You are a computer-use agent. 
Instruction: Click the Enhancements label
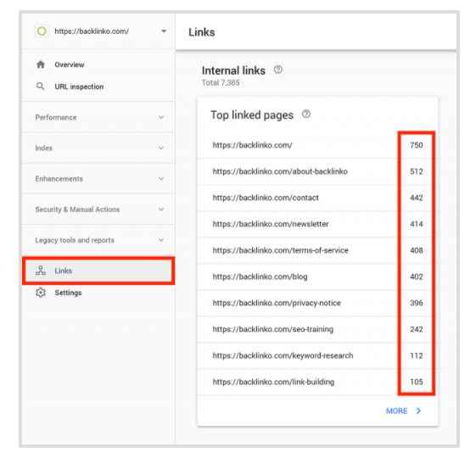click(59, 178)
